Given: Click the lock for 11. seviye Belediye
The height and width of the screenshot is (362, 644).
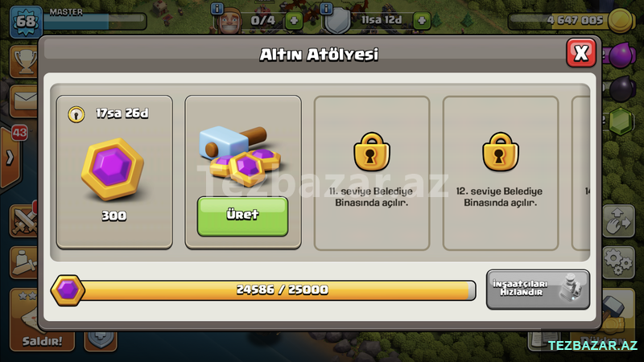Looking at the screenshot, I should pos(371,151).
